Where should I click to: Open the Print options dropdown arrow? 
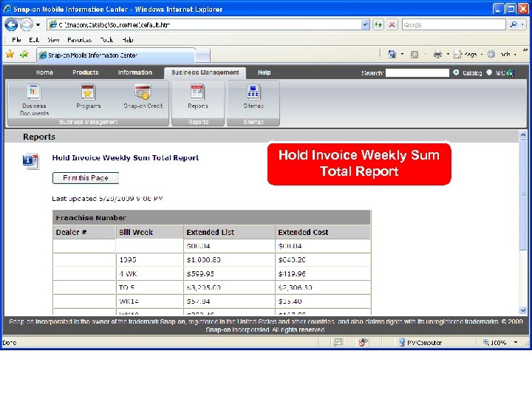(x=448, y=54)
